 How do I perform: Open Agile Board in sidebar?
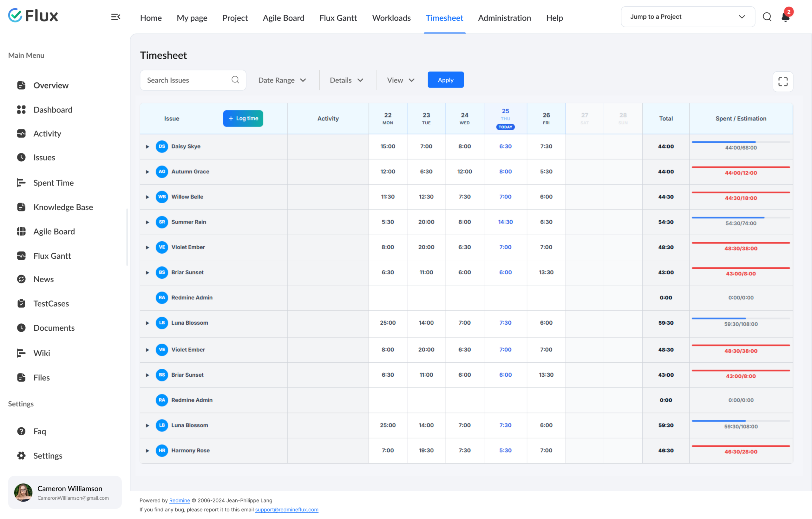pos(54,231)
